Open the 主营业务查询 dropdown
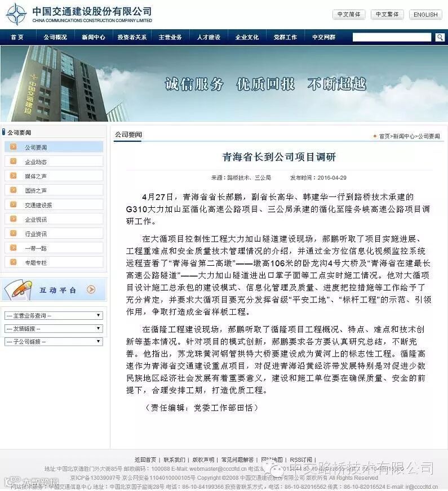Image resolution: width=448 pixels, height=491 pixels. [x=54, y=315]
